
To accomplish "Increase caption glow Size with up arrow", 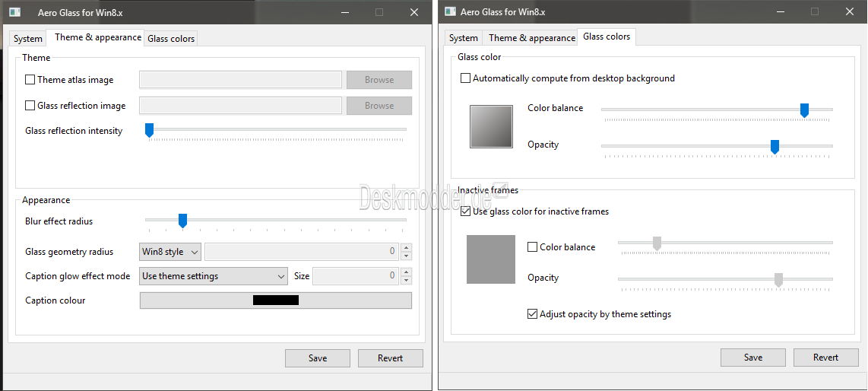I will pyautogui.click(x=407, y=272).
